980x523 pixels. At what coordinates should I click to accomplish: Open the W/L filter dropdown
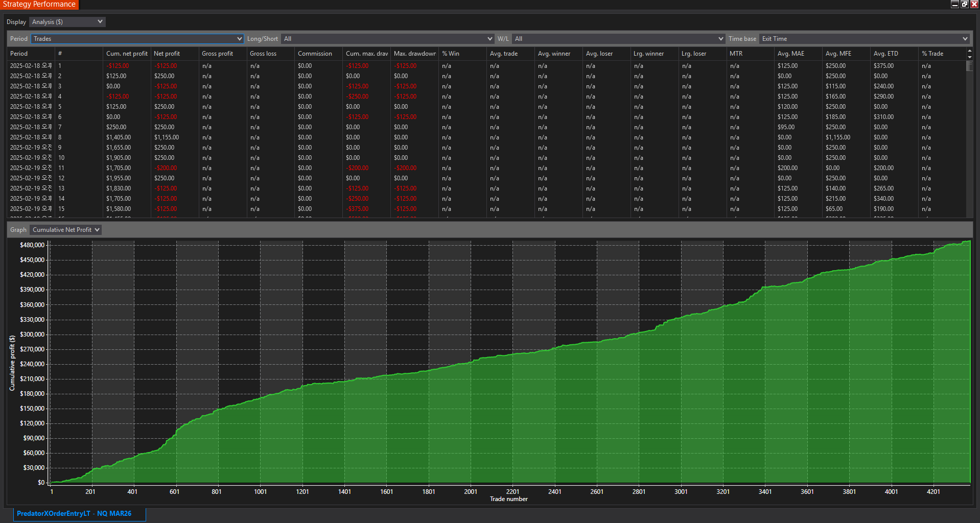pos(618,39)
